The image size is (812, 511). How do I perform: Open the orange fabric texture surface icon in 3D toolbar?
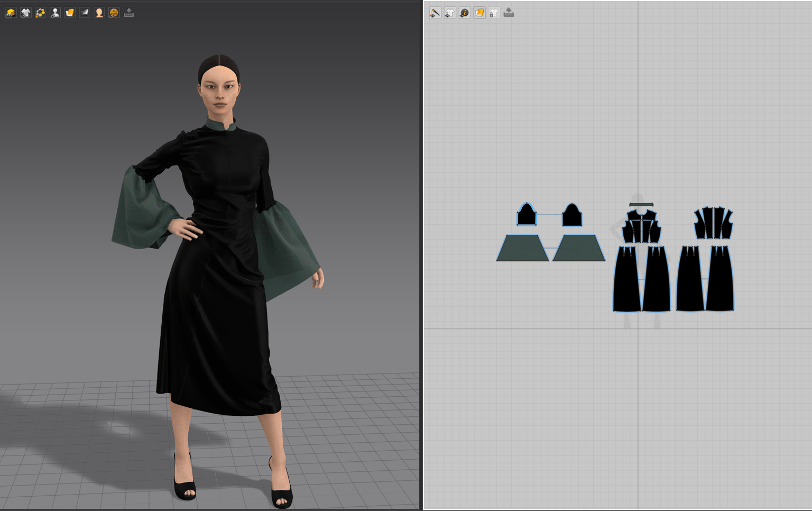pyautogui.click(x=70, y=13)
